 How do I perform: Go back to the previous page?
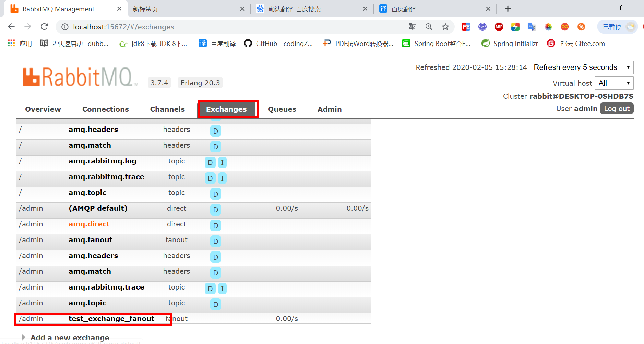click(11, 27)
